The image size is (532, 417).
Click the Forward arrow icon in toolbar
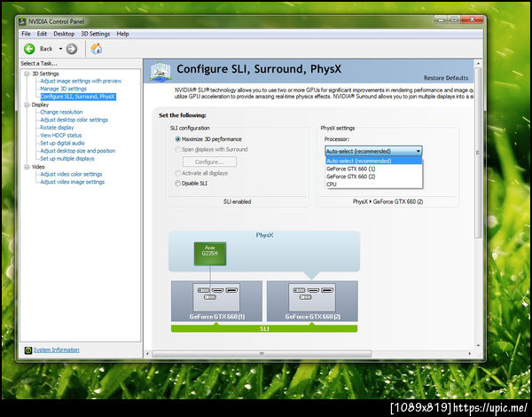[72, 49]
